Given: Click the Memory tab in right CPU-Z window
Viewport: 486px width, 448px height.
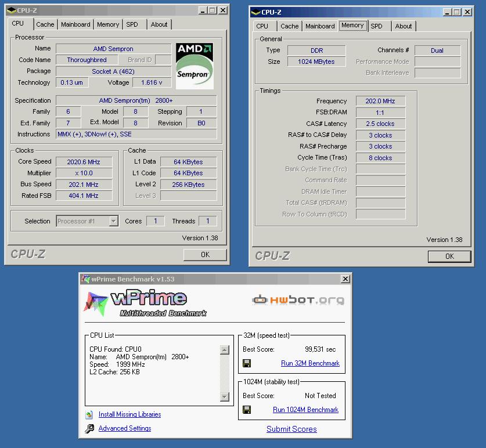Looking at the screenshot, I should (x=352, y=26).
